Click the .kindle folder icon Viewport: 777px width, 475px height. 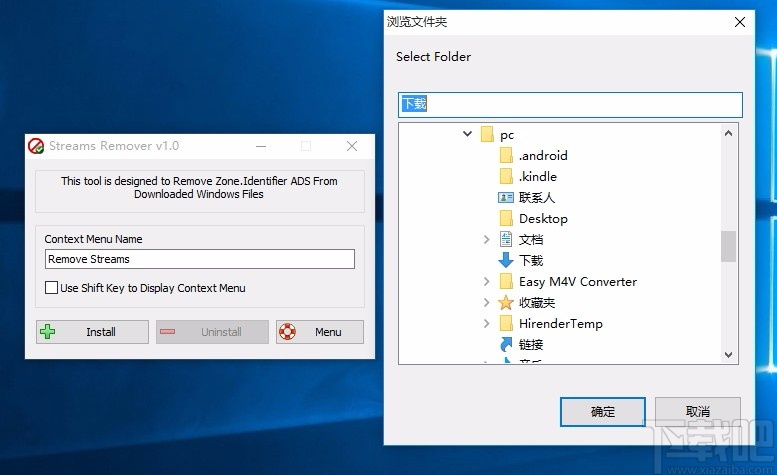[x=506, y=176]
